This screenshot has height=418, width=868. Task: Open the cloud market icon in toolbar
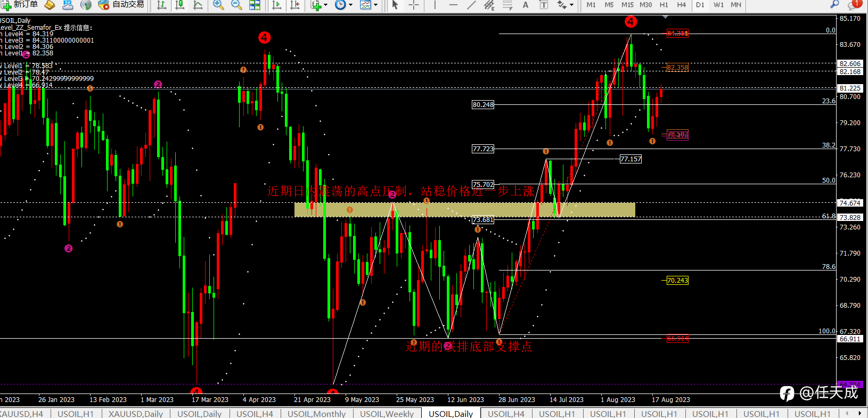(68, 5)
